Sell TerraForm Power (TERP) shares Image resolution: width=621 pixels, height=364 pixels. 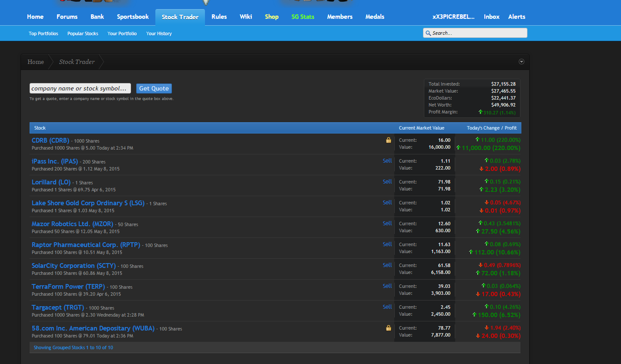pos(387,286)
